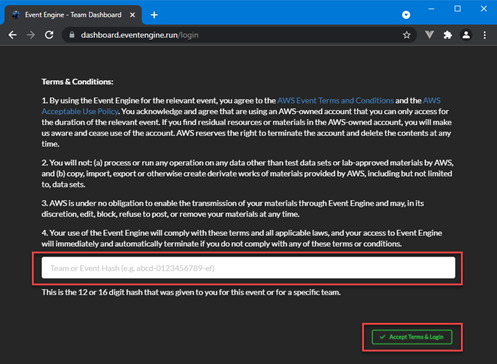Open the browser profile avatar
The width and height of the screenshot is (497, 364).
tap(466, 35)
